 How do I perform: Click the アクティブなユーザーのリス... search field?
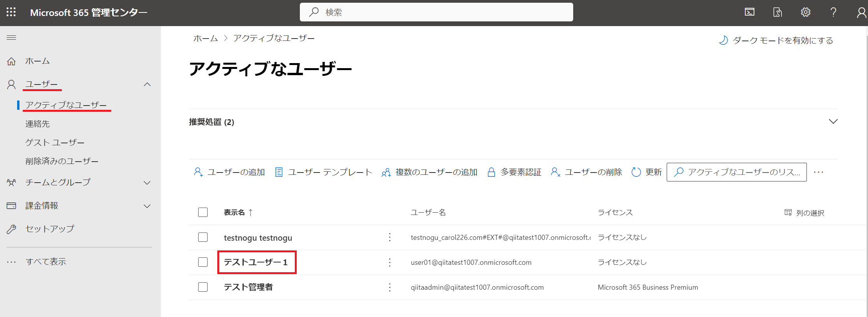(x=736, y=172)
